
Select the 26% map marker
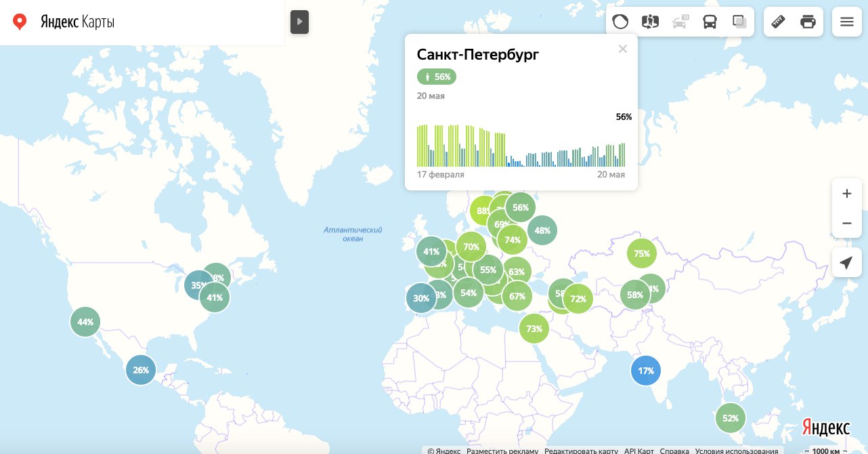pyautogui.click(x=141, y=370)
